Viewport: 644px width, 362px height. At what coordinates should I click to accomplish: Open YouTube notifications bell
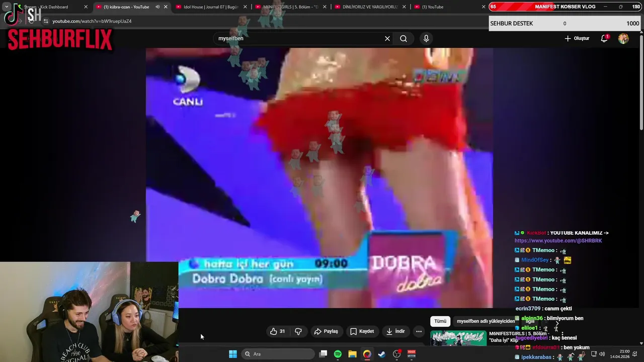click(604, 38)
